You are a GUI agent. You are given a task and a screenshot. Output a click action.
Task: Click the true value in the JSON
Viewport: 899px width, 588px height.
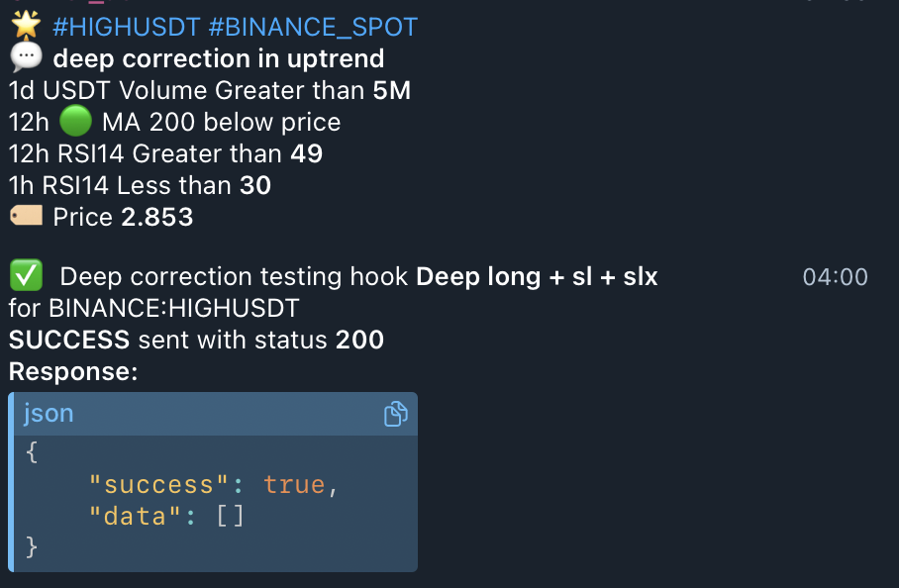point(294,484)
